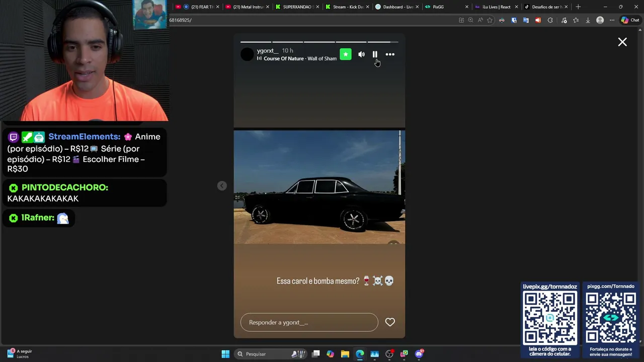Click the taskbar Pesquisar search box
644x362 pixels.
pos(271,354)
